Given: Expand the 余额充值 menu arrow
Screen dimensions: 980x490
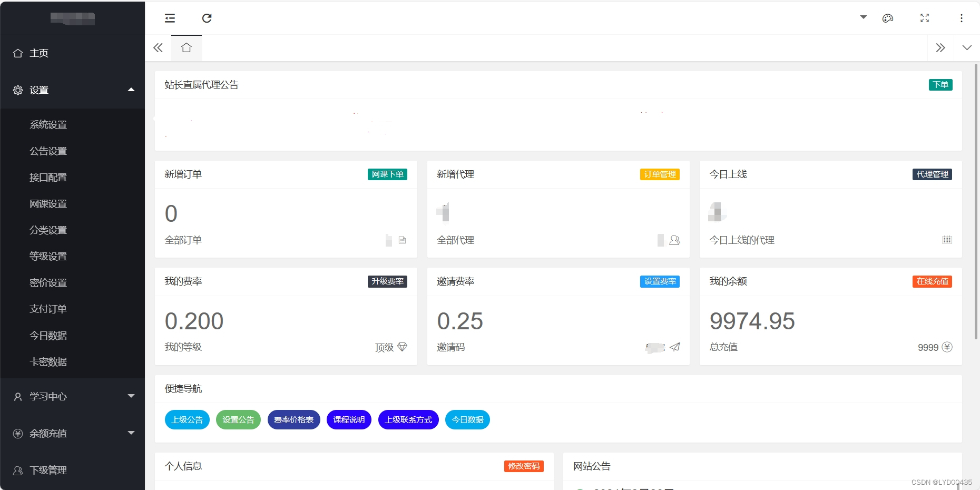Looking at the screenshot, I should [131, 433].
